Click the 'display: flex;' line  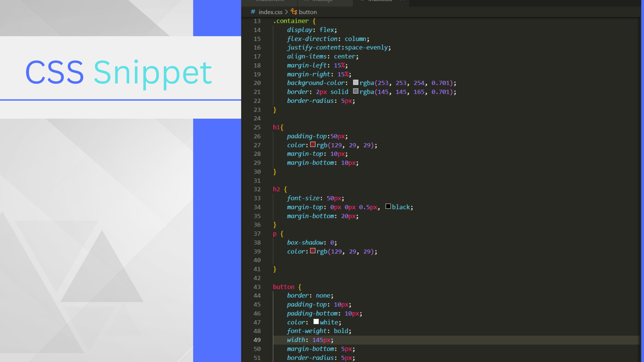coord(312,30)
